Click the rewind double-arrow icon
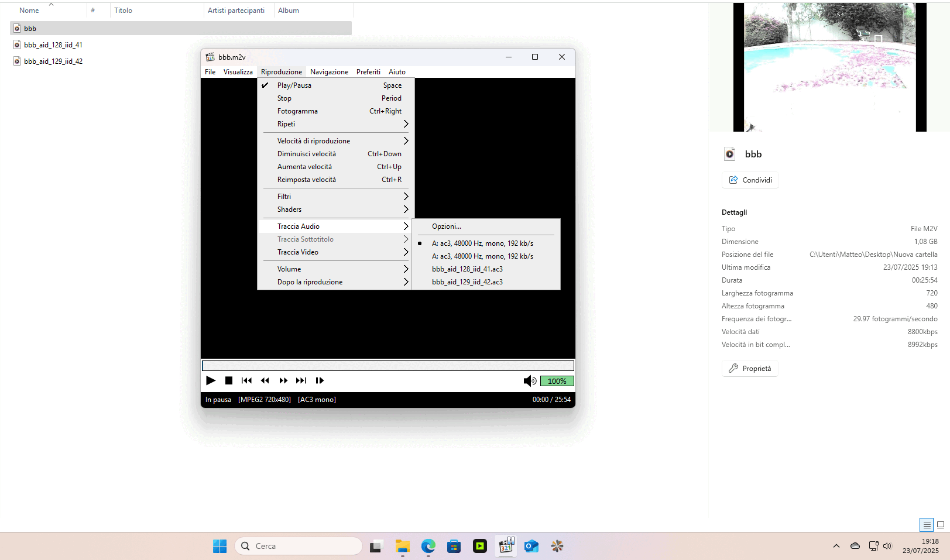The width and height of the screenshot is (950, 560). click(x=265, y=381)
